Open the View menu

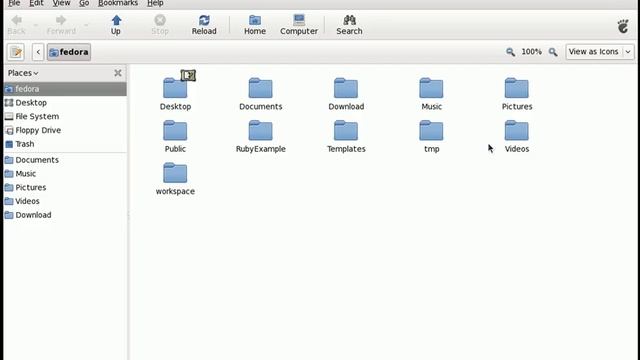(x=61, y=3)
